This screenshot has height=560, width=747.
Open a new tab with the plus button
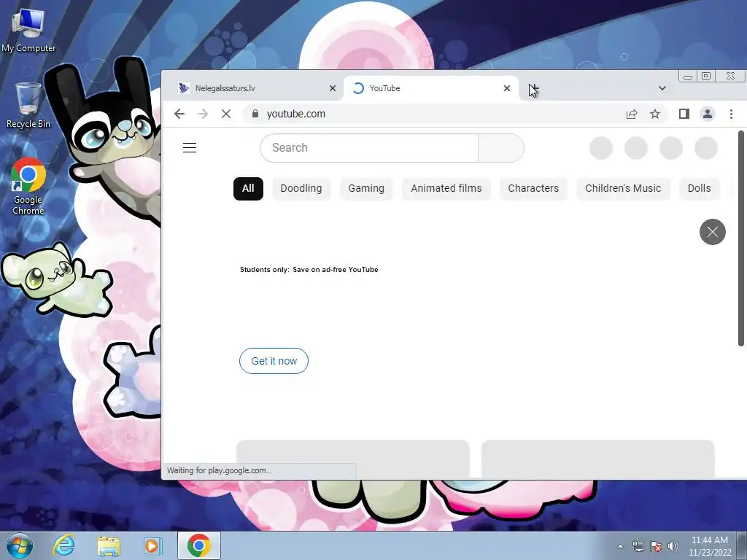coord(533,88)
